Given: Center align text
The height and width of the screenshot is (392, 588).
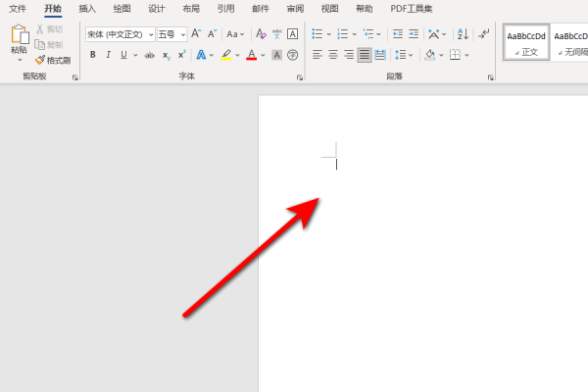Looking at the screenshot, I should (333, 55).
